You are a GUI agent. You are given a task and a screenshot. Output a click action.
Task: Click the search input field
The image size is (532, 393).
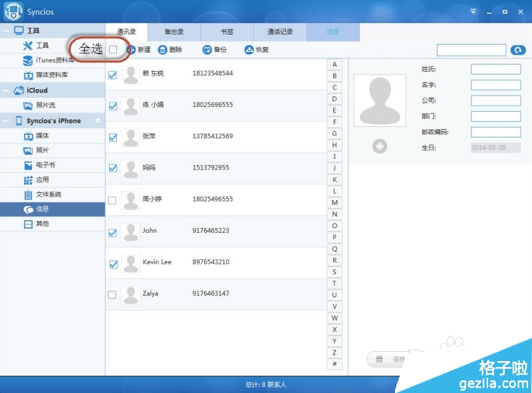click(x=471, y=51)
